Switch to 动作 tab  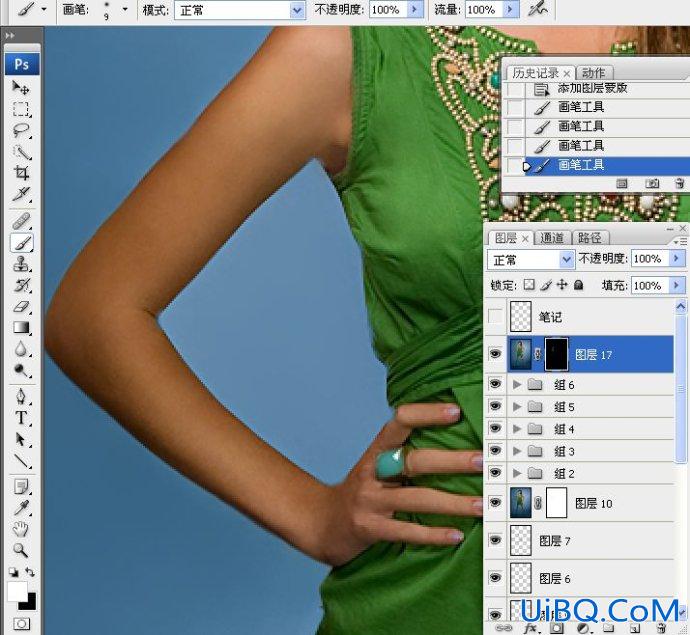click(594, 73)
